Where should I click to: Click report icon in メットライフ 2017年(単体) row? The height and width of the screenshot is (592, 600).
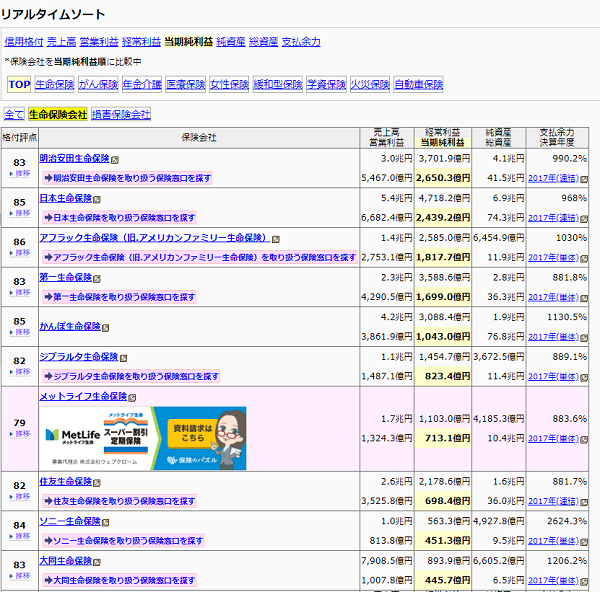coord(584,440)
